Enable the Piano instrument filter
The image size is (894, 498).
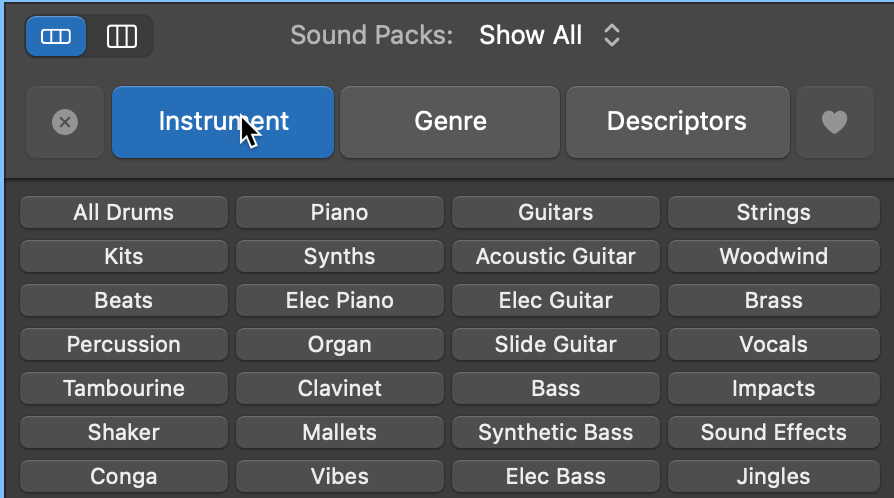(x=340, y=212)
